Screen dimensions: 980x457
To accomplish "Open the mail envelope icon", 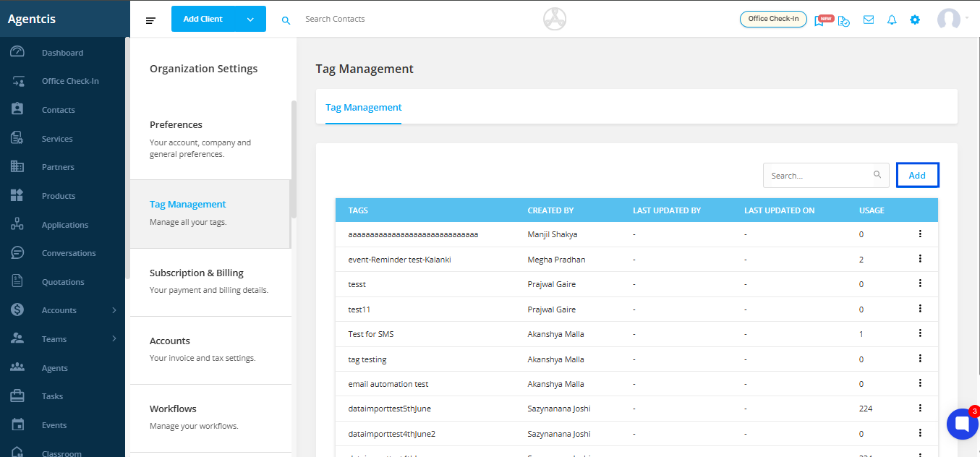I will point(869,20).
